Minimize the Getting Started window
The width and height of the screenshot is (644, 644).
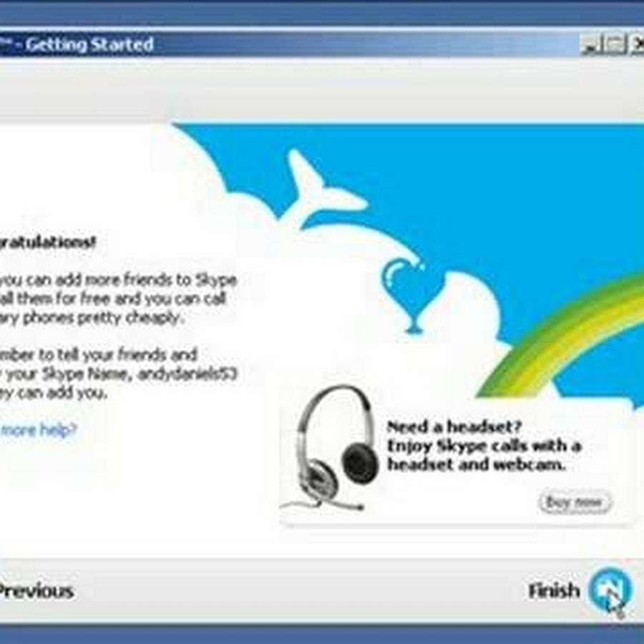591,44
